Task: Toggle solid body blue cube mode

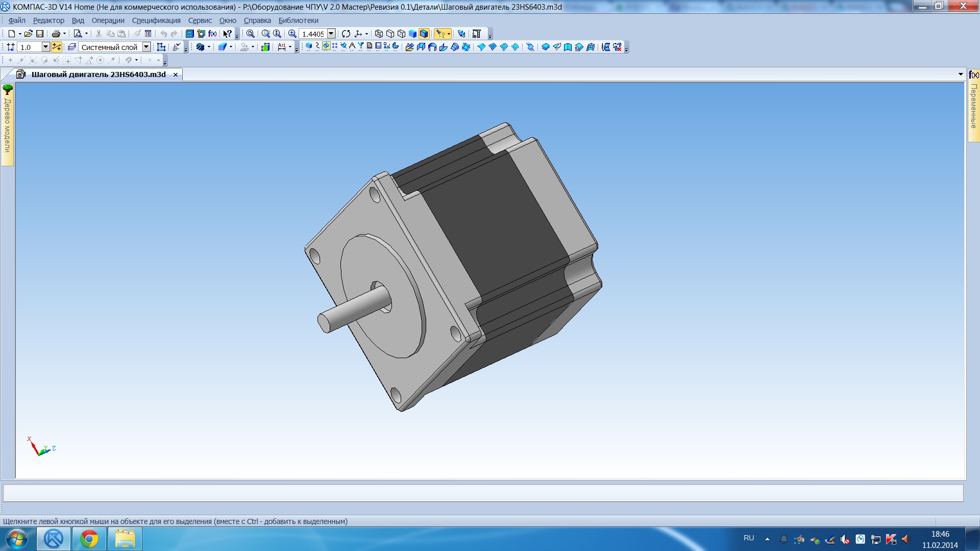Action: (309, 46)
